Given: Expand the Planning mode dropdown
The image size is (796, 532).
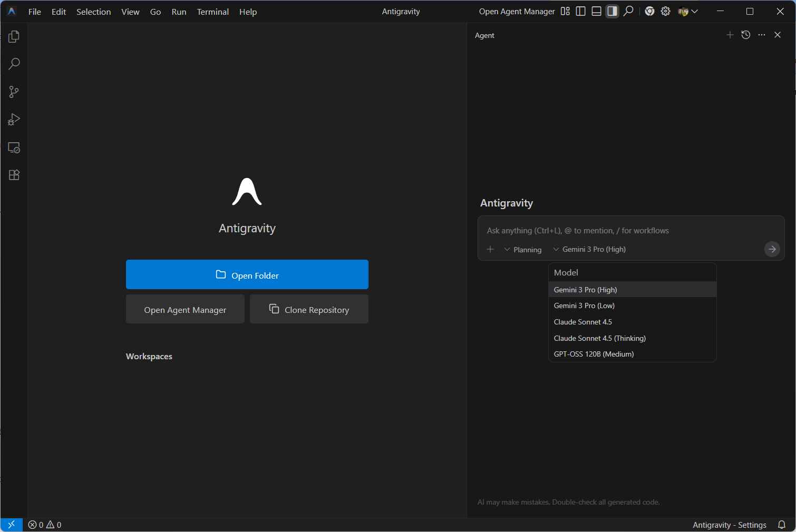Looking at the screenshot, I should click(522, 250).
